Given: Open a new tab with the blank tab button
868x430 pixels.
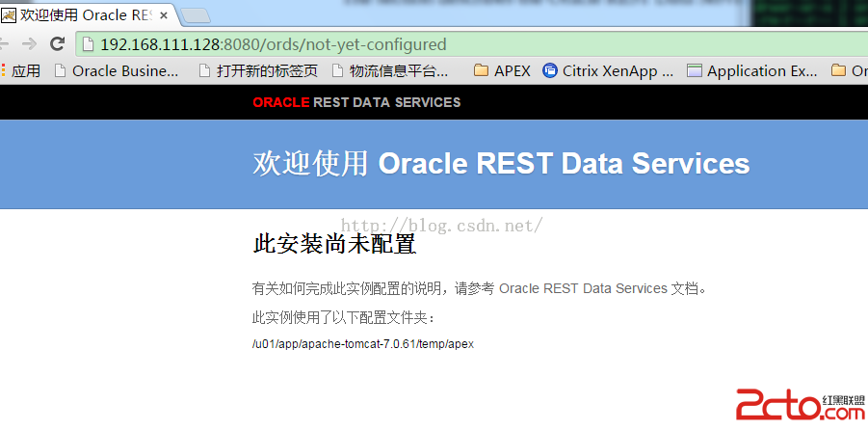Looking at the screenshot, I should click(x=196, y=16).
